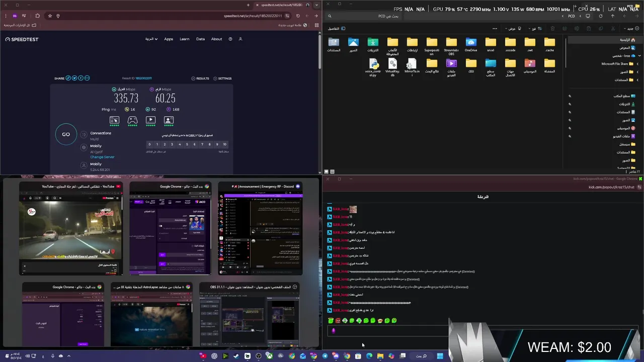Screen dimensions: 644x362
Task: Select the speedtest.net result Chrome tab
Action: click(x=282, y=5)
